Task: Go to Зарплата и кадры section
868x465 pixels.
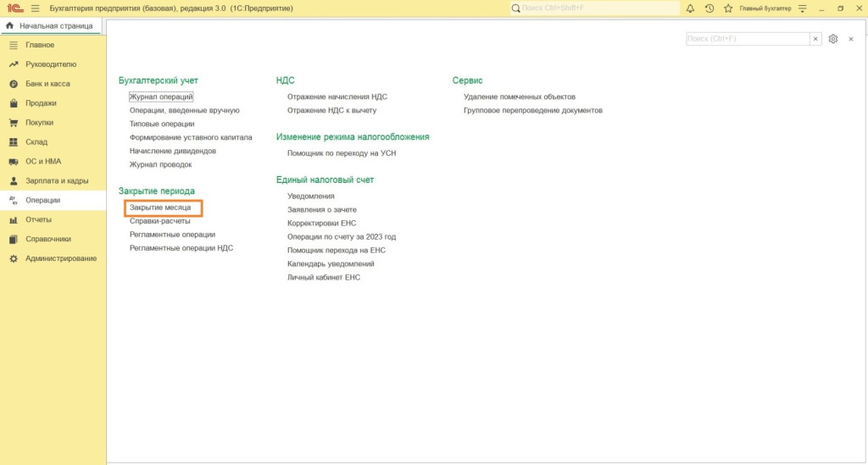Action: pos(57,180)
